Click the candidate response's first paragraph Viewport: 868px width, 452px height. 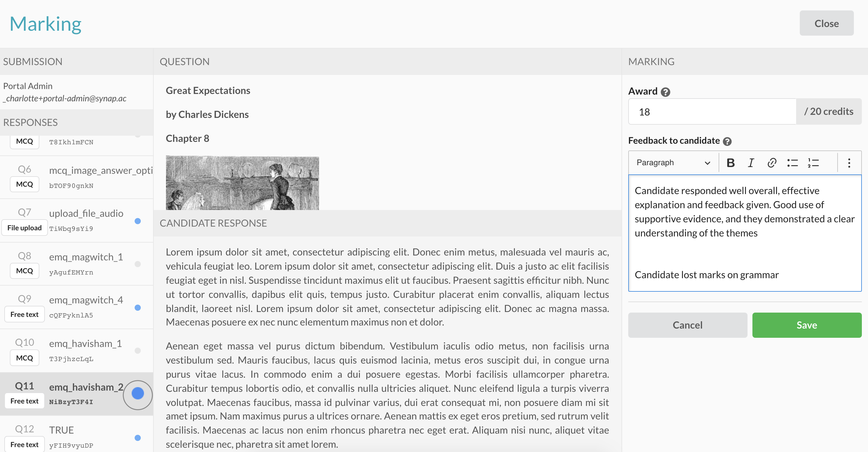point(387,287)
